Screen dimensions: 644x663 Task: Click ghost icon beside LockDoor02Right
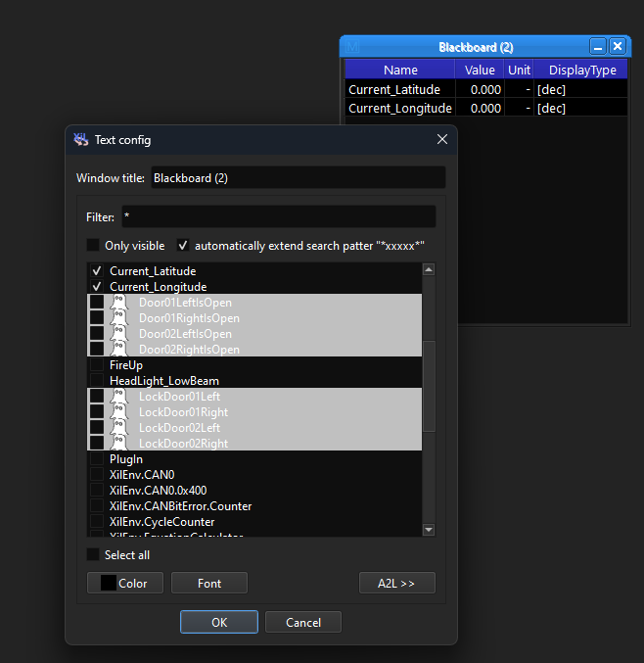click(118, 444)
